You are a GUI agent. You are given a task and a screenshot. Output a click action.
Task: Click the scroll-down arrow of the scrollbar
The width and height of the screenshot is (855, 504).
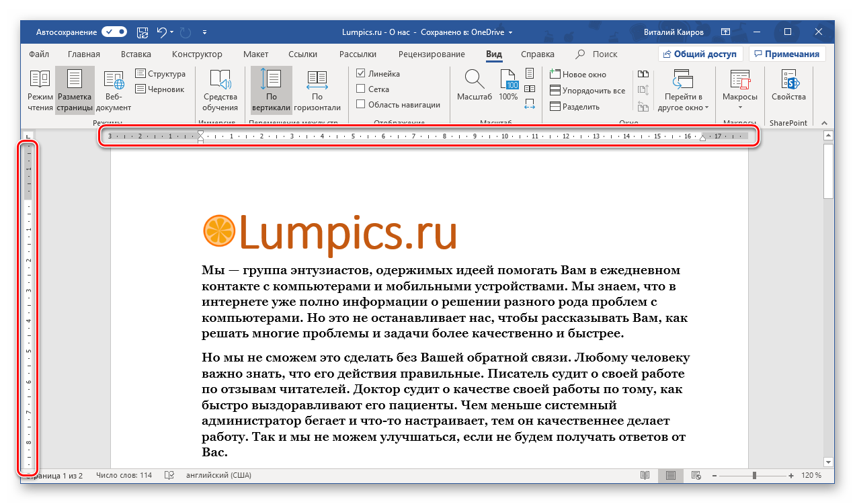tap(829, 462)
